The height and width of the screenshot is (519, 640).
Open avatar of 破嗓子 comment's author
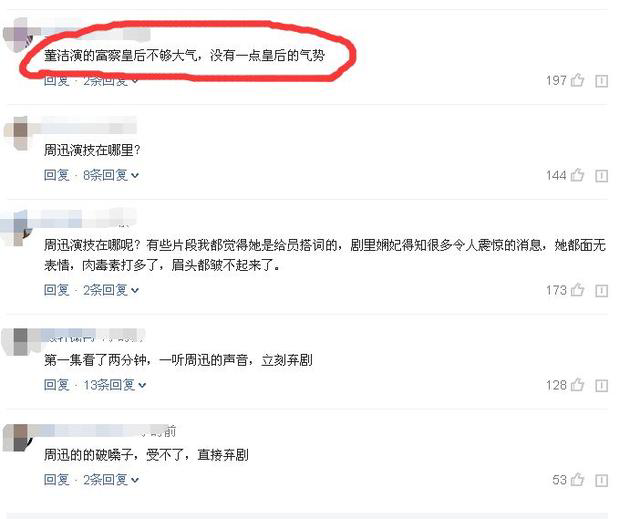point(17,438)
